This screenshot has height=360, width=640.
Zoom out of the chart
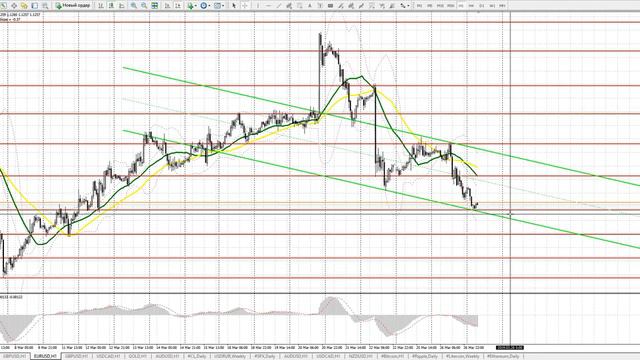(144, 6)
